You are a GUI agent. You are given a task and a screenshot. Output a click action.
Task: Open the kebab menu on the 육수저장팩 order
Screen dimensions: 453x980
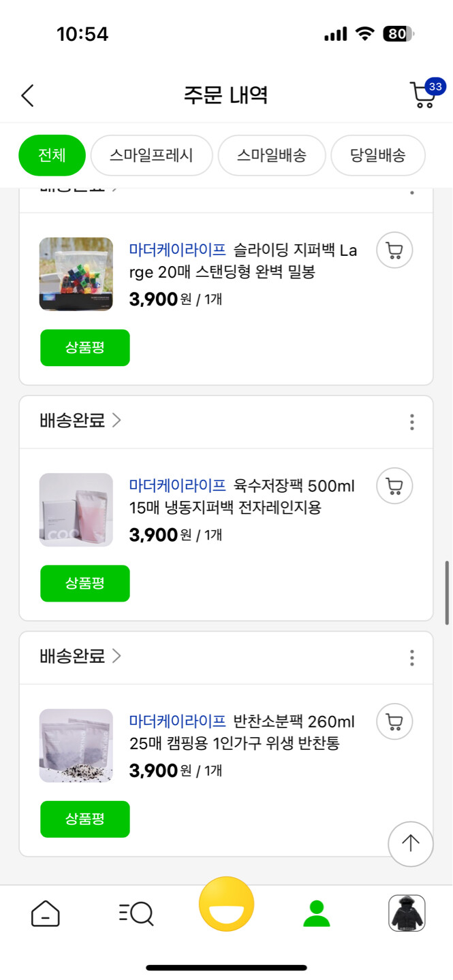411,423
